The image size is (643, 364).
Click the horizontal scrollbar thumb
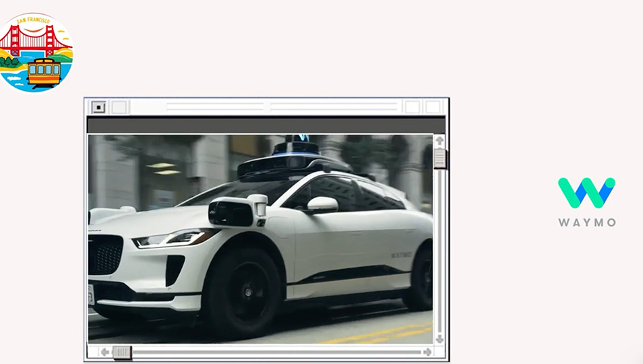tap(122, 352)
